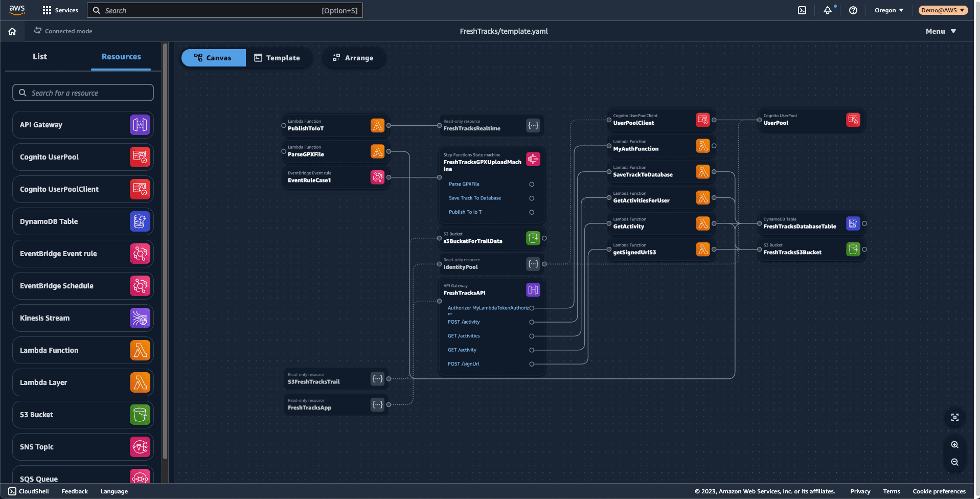The image size is (980, 499).
Task: Click the SNS Topic palette icon
Action: [140, 447]
